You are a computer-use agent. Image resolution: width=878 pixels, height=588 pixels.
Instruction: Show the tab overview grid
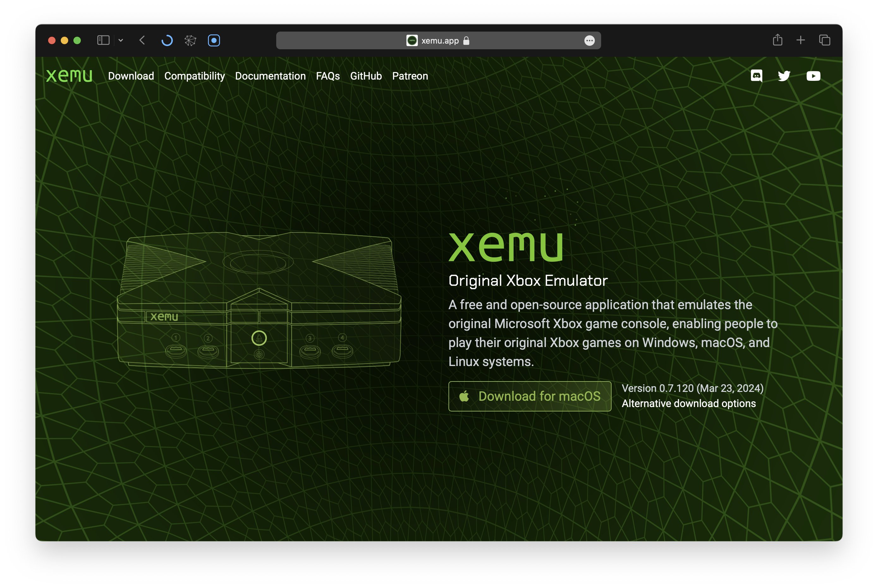point(824,40)
